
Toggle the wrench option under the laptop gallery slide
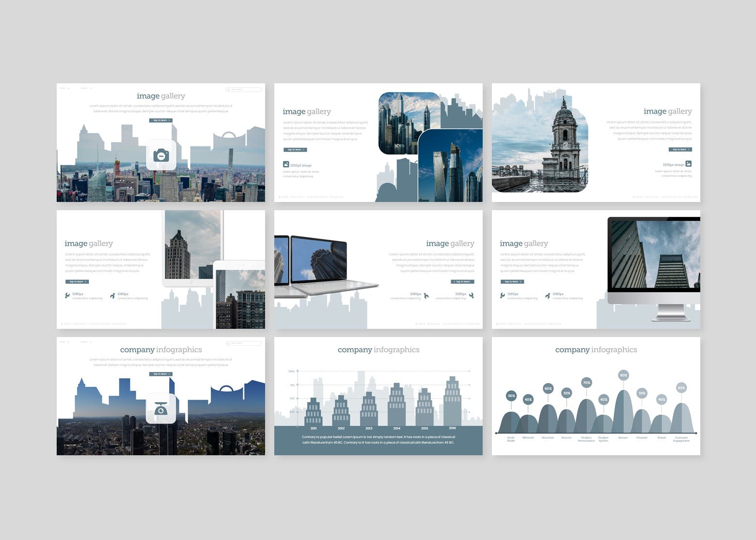point(426,295)
